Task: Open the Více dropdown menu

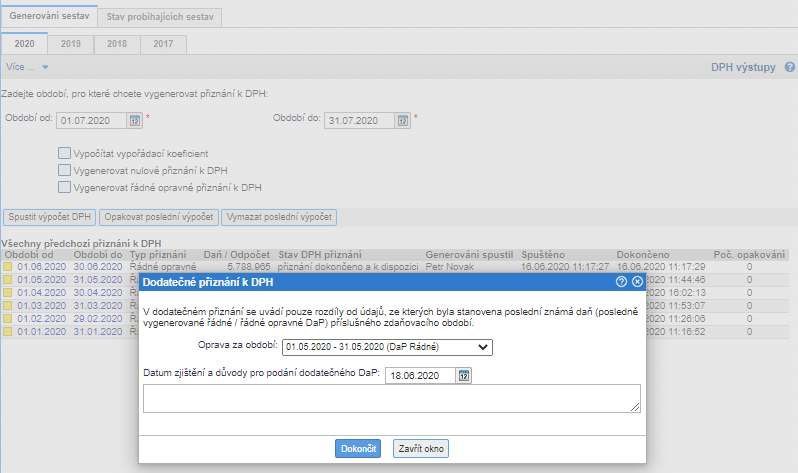Action: click(27, 67)
